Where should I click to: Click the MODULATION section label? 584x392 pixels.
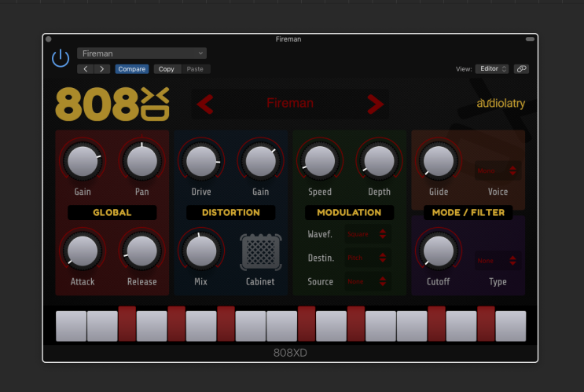(349, 213)
